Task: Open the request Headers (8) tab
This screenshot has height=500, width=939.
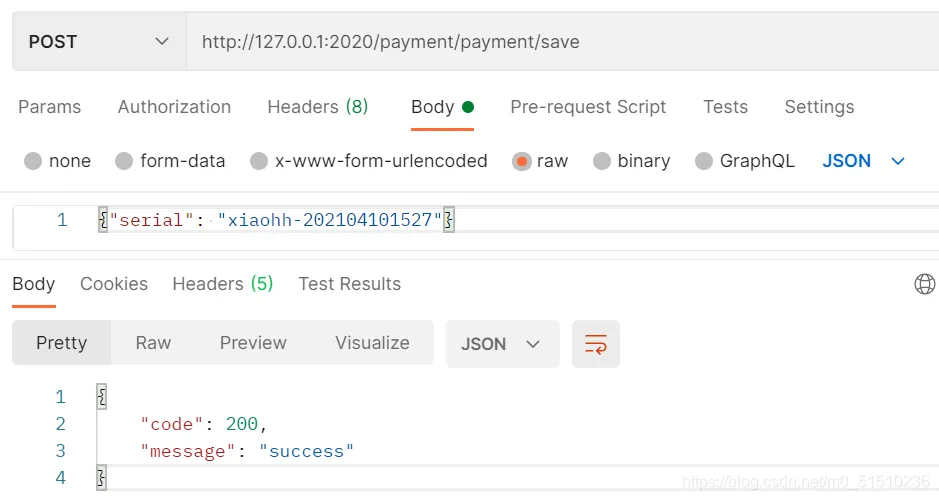Action: click(x=317, y=107)
